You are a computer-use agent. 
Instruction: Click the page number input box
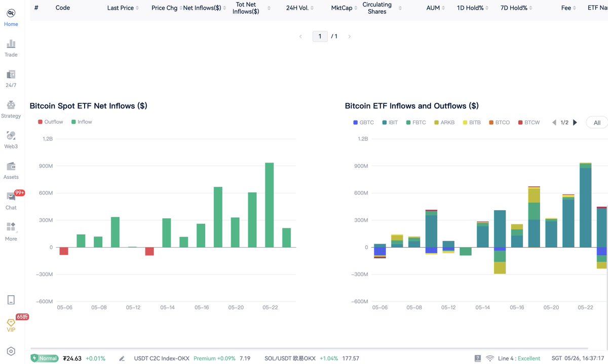click(320, 36)
